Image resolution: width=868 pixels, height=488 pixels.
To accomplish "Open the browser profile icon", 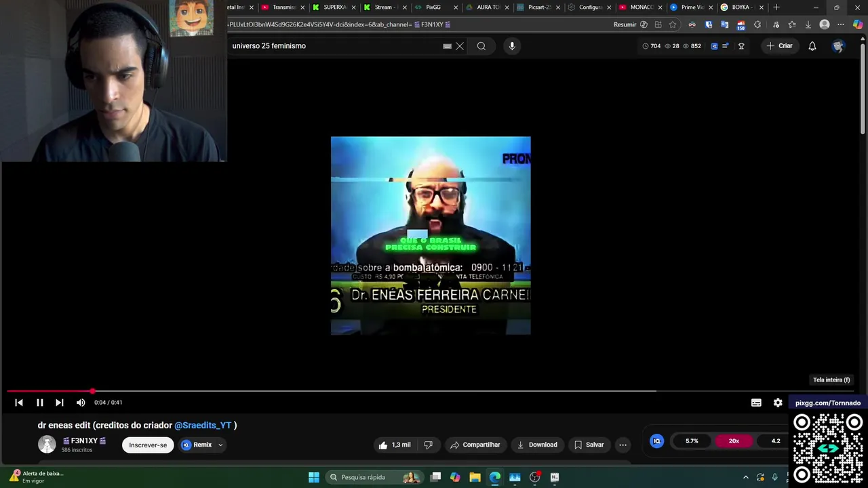I will coord(825,24).
